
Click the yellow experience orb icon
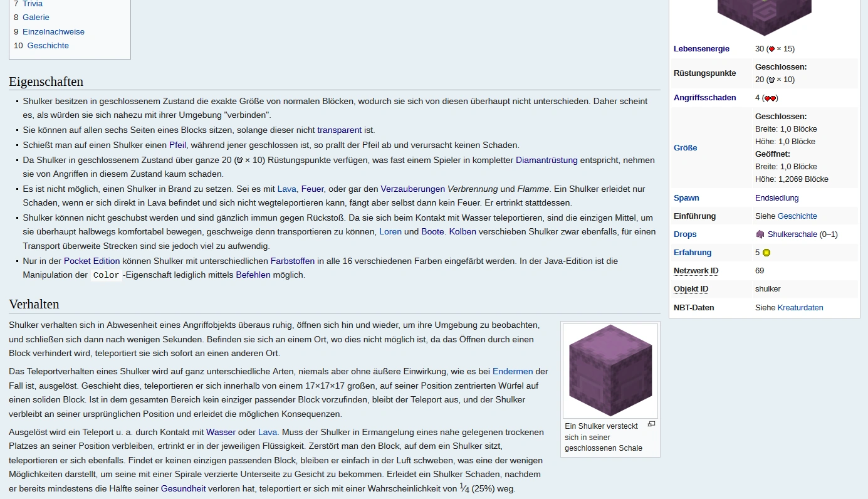(766, 253)
